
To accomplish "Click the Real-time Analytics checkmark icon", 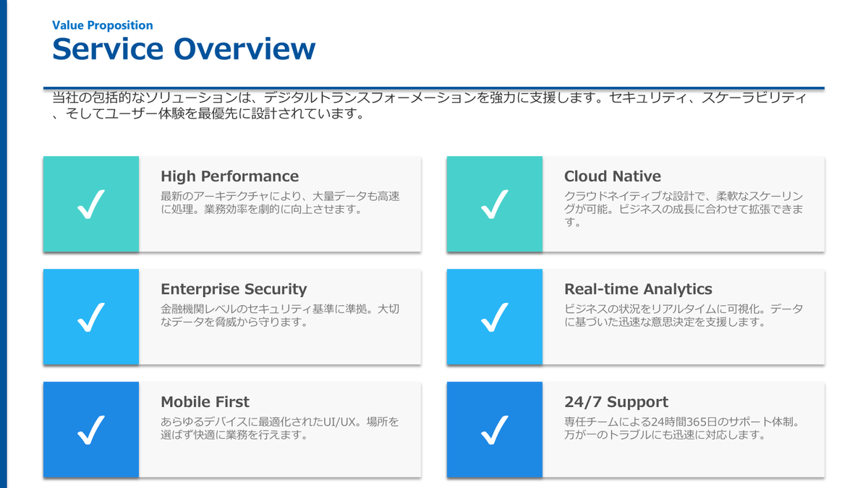I will point(494,317).
